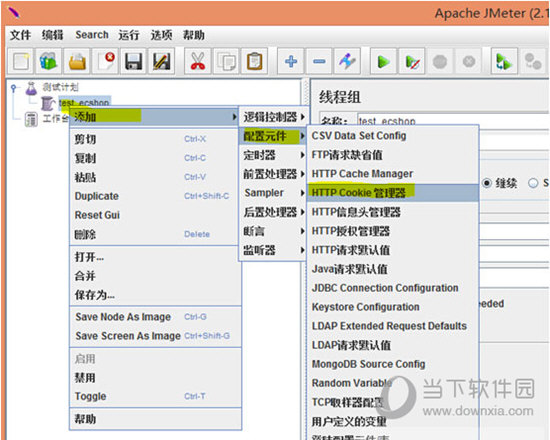This screenshot has width=550, height=440.
Task: Expand the 断言 submenu
Action: click(272, 231)
